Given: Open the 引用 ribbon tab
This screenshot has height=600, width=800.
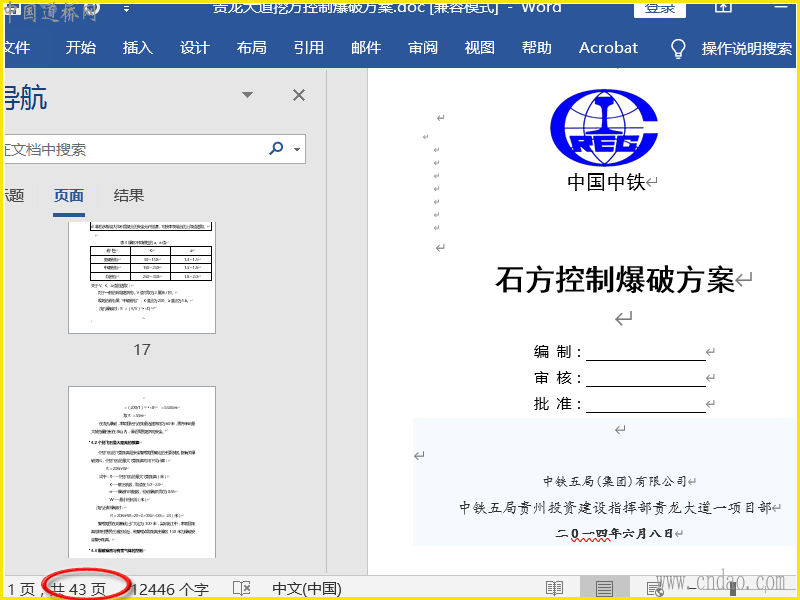Looking at the screenshot, I should coord(309,47).
